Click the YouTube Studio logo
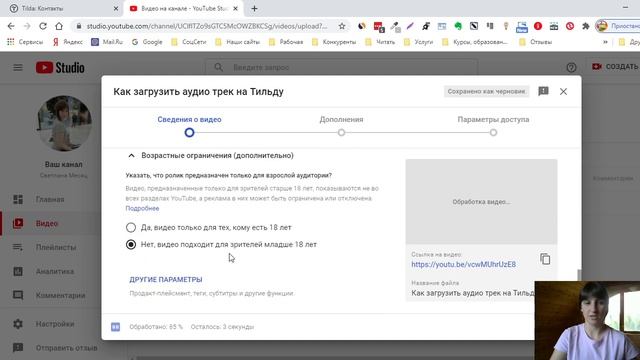This screenshot has height=360, width=640. pos(60,67)
